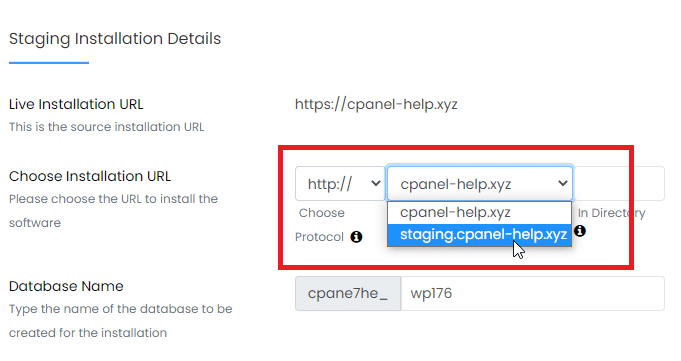Screen dimensions: 681x361
Task: Click the Choose Installation URL label
Action: [90, 176]
